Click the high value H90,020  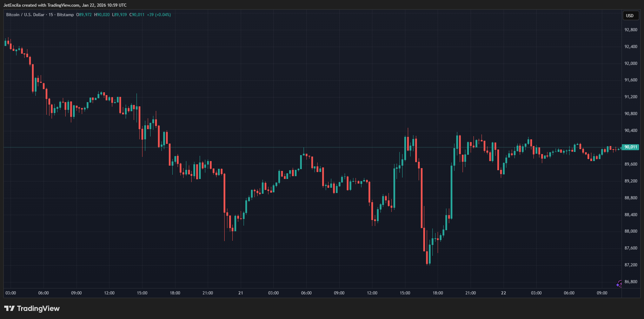(x=102, y=15)
